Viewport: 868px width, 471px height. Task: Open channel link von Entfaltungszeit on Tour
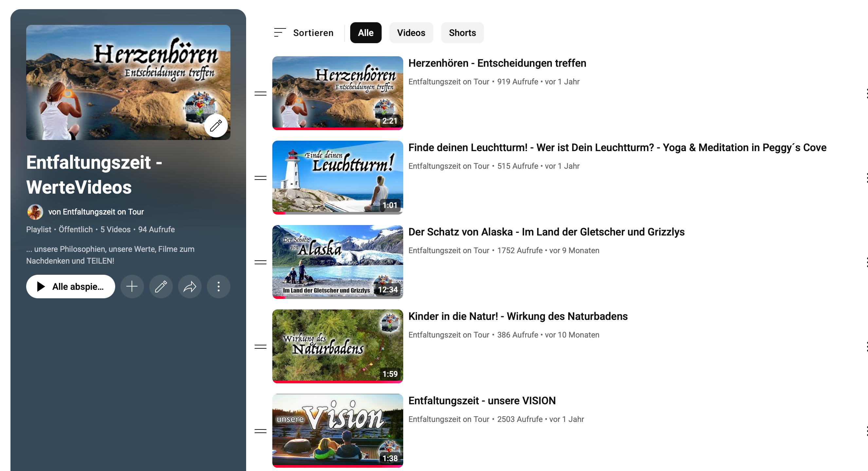(x=96, y=212)
